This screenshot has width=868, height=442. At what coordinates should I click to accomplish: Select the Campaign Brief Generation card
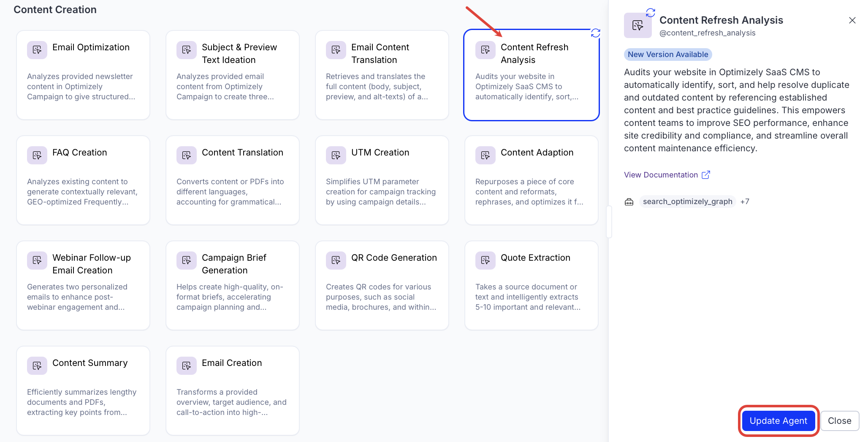(233, 286)
